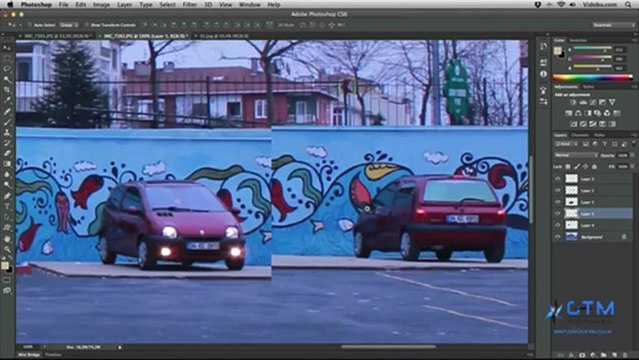Add a Brightness/Contrast adjustment

click(573, 102)
